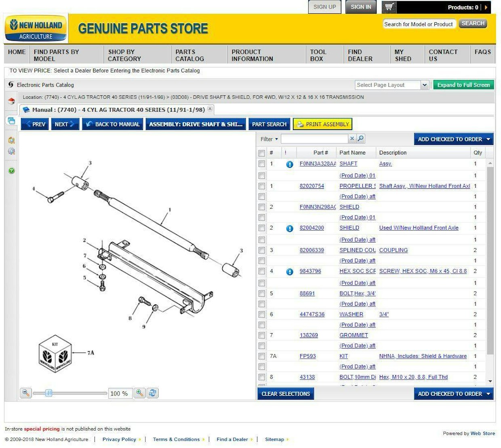Click info icon for part F0NN3A328AA
Image resolution: width=501 pixels, height=448 pixels.
coord(289,164)
